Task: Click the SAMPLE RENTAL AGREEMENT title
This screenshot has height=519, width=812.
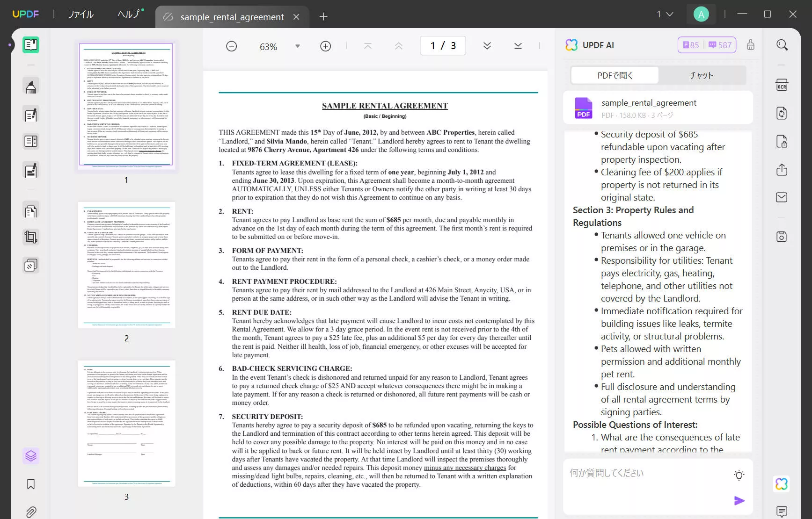Action: (385, 106)
